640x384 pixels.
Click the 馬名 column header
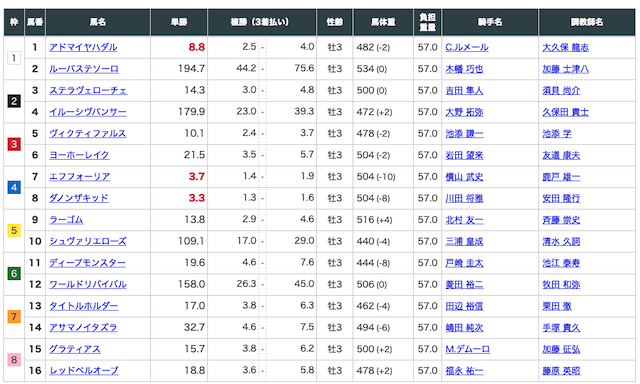[x=98, y=22]
